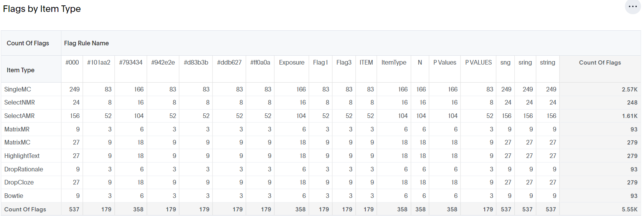
Task: Click the P VALUES column header
Action: pos(478,63)
